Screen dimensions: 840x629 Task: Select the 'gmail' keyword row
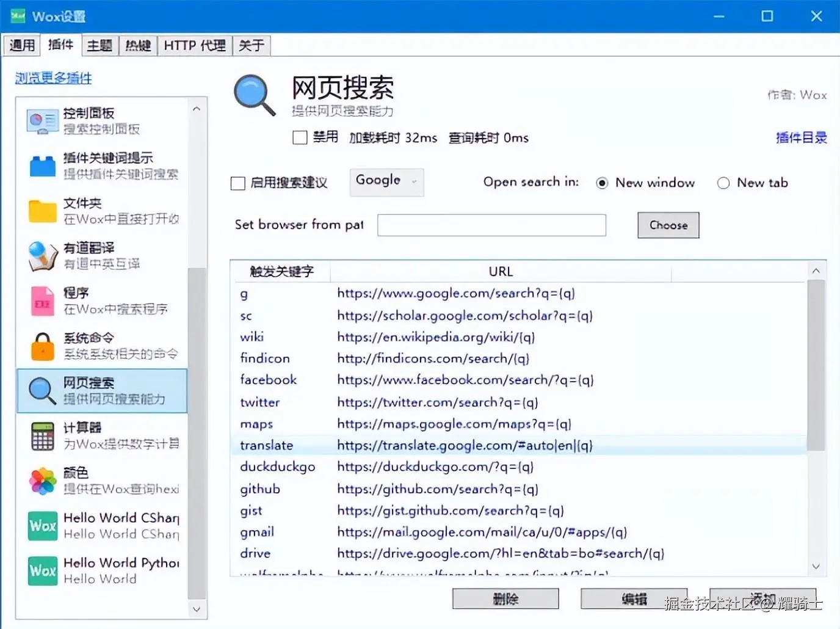click(519, 532)
